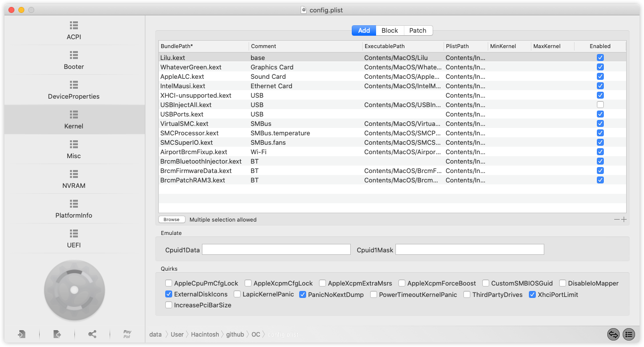Click the Cpuid1Mask input field

pos(470,250)
